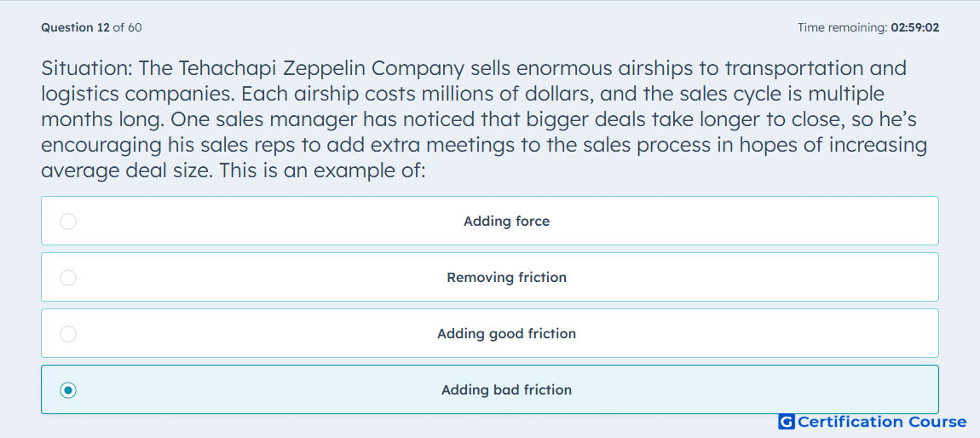This screenshot has width=980, height=438.
Task: Select the Adding good friction radio button
Action: click(68, 334)
